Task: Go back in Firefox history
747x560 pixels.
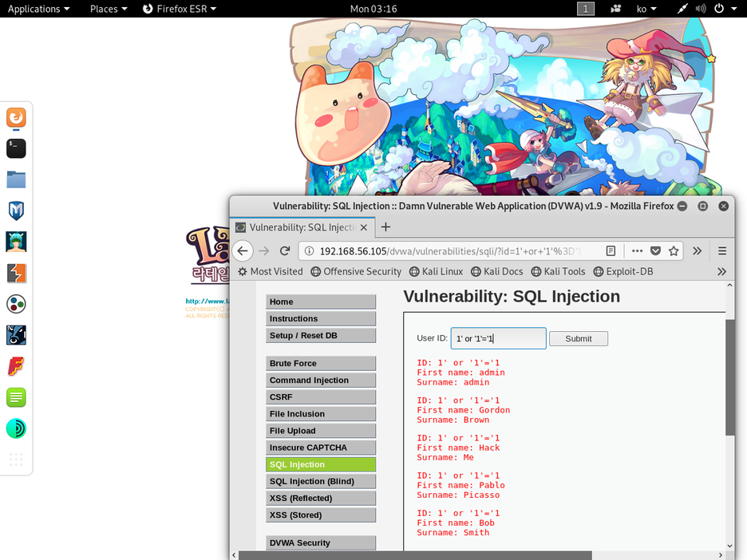Action: (x=243, y=251)
